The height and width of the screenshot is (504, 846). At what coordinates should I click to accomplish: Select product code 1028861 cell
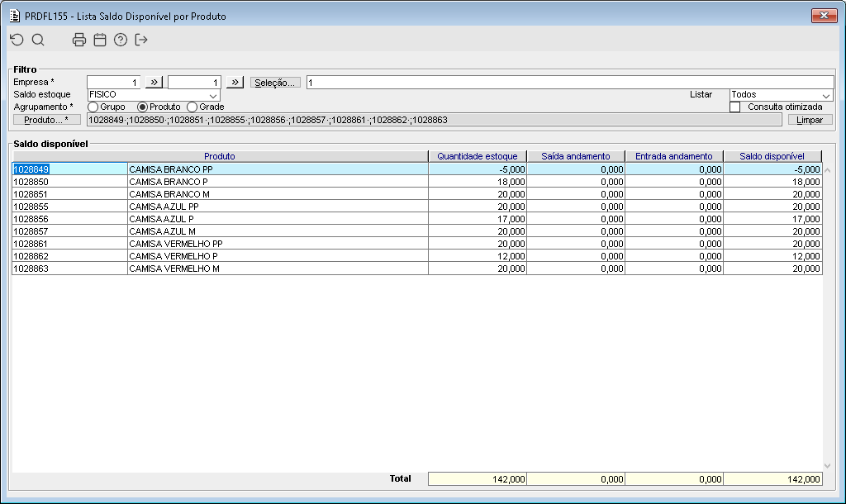click(69, 244)
